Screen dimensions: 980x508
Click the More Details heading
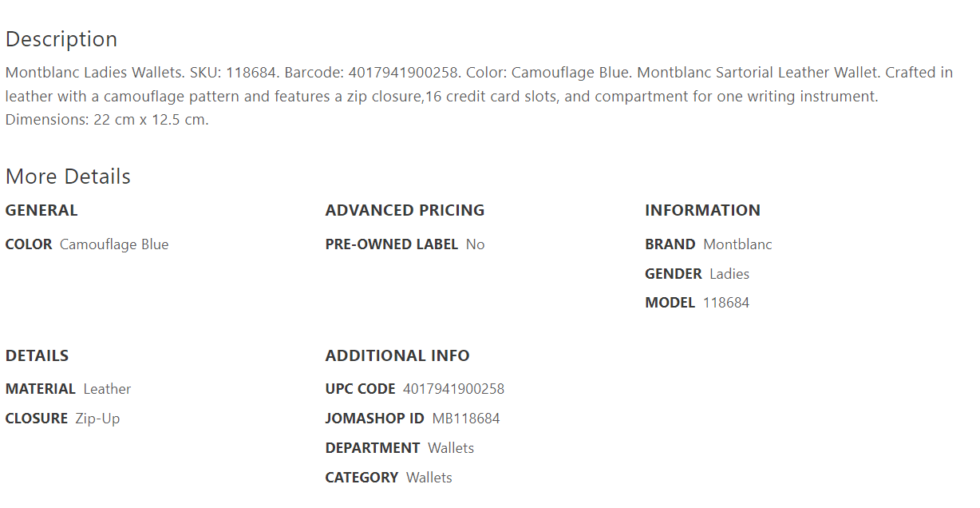(x=68, y=177)
